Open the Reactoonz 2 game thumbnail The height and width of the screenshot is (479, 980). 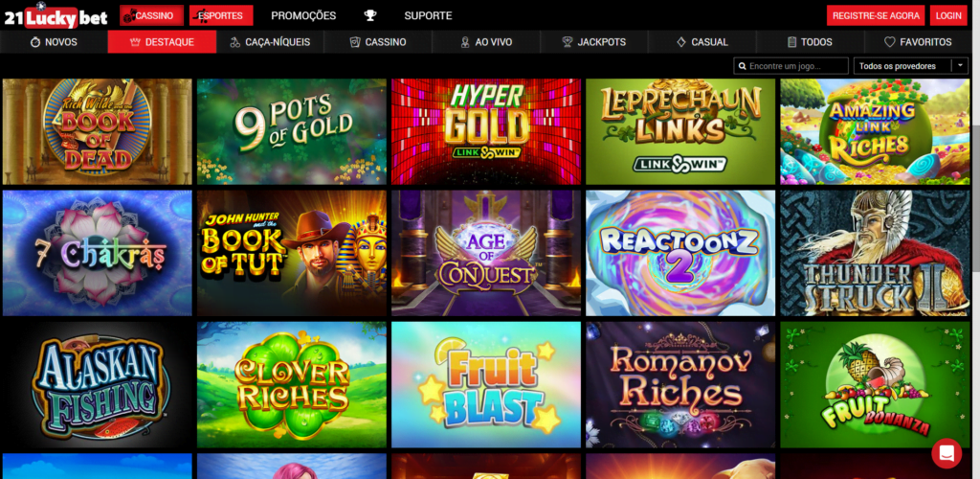click(680, 253)
